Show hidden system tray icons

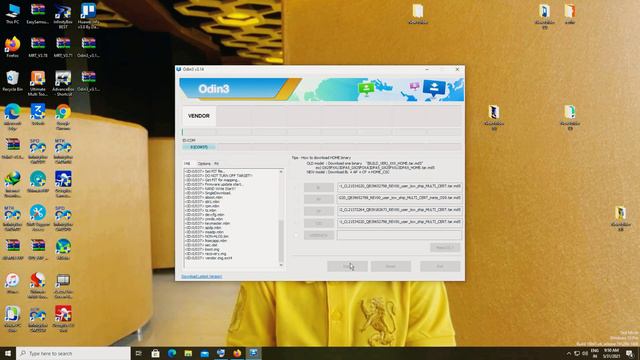pyautogui.click(x=569, y=353)
